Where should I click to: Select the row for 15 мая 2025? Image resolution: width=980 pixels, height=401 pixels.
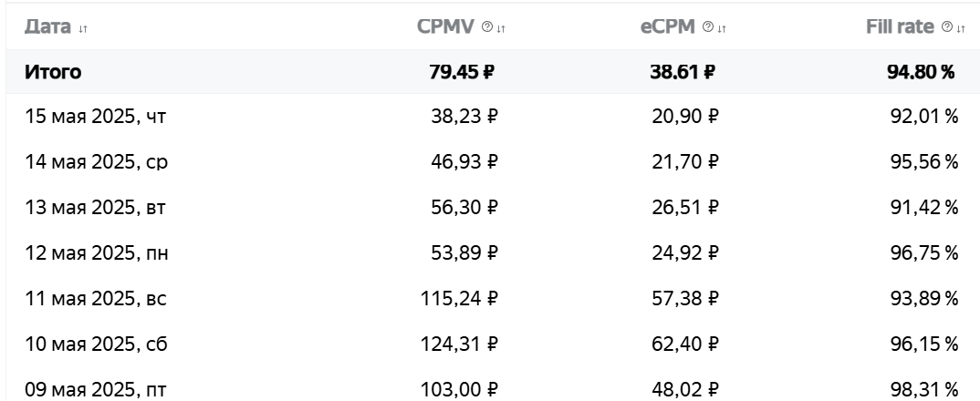click(493, 116)
